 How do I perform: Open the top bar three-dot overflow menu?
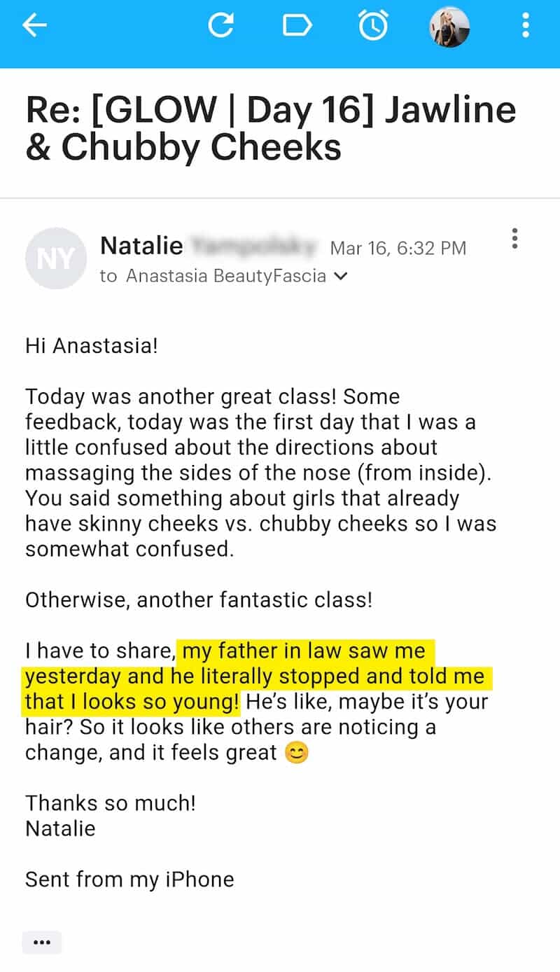[526, 26]
